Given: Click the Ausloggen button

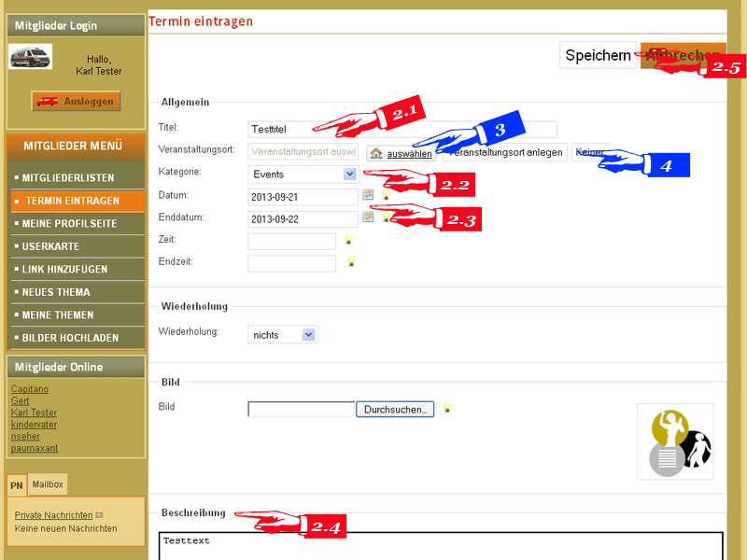Looking at the screenshot, I should [x=77, y=101].
